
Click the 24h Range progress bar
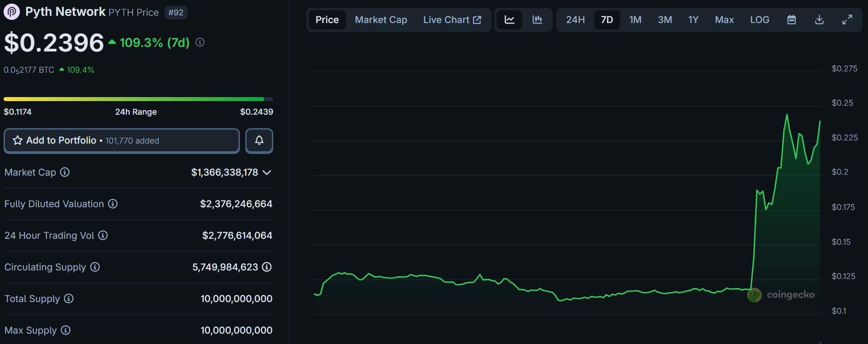[x=138, y=99]
